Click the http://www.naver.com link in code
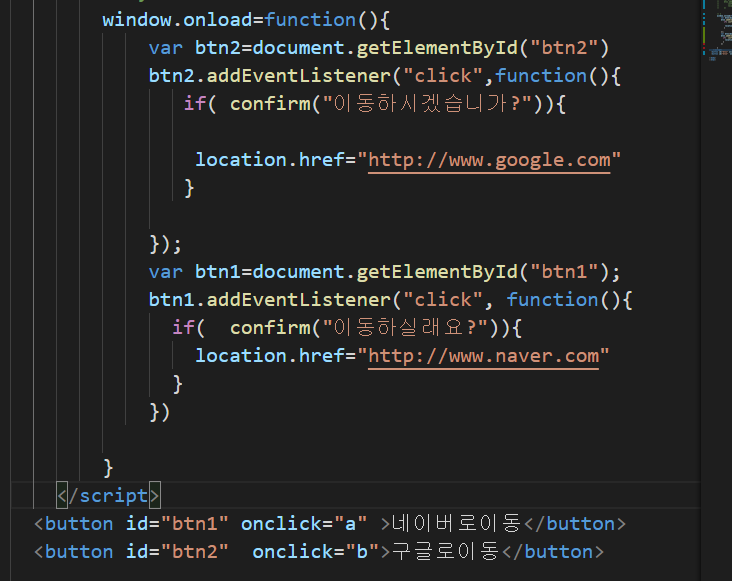 pyautogui.click(x=484, y=357)
